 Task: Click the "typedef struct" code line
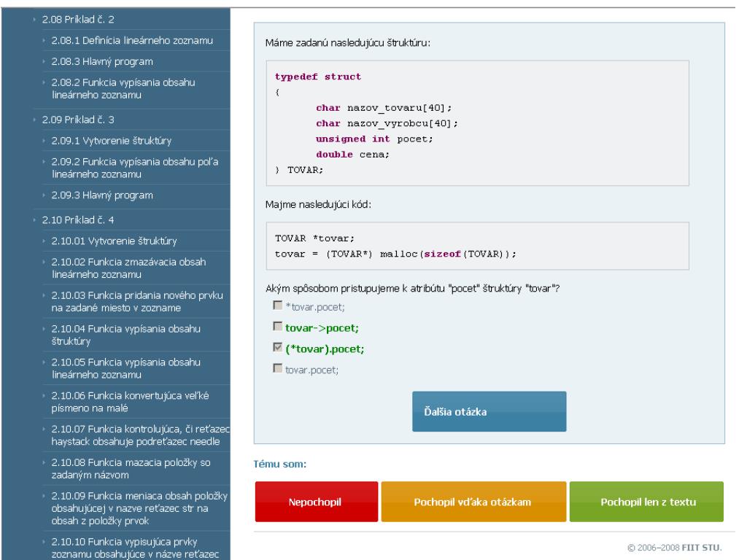tap(318, 77)
